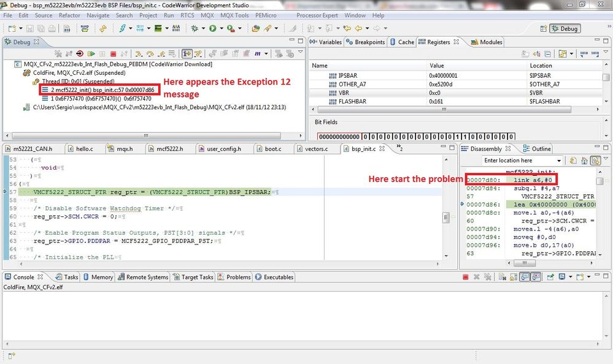Toggle Show Console When Standard Error Changes
This screenshot has width=613, height=364.
coord(536,277)
